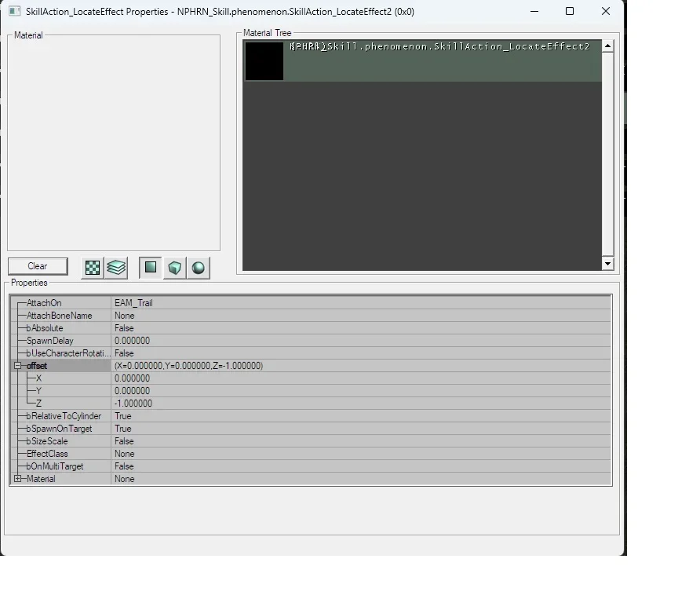Edit the offset Y value
This screenshot has width=700, height=610.
point(361,391)
